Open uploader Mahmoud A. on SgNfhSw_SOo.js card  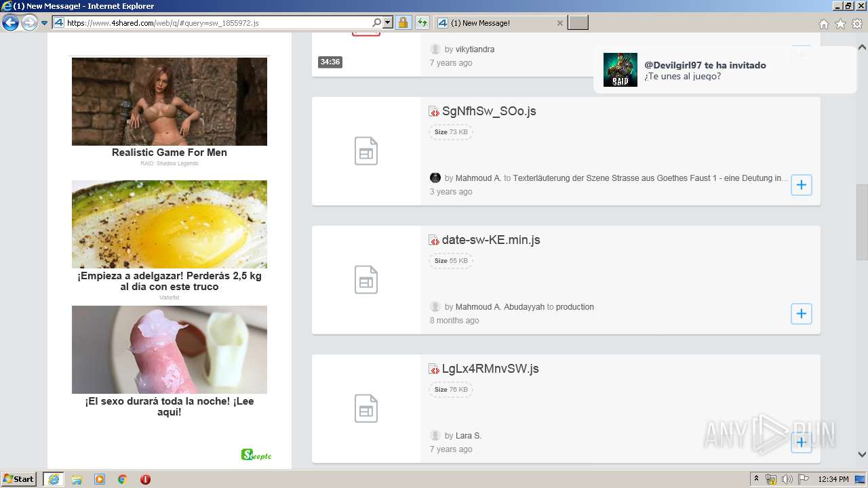(478, 178)
